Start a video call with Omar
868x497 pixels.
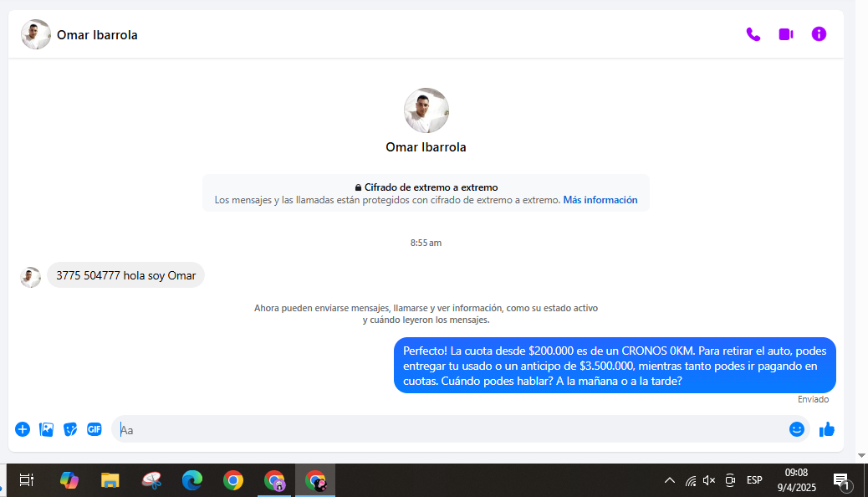(x=785, y=34)
